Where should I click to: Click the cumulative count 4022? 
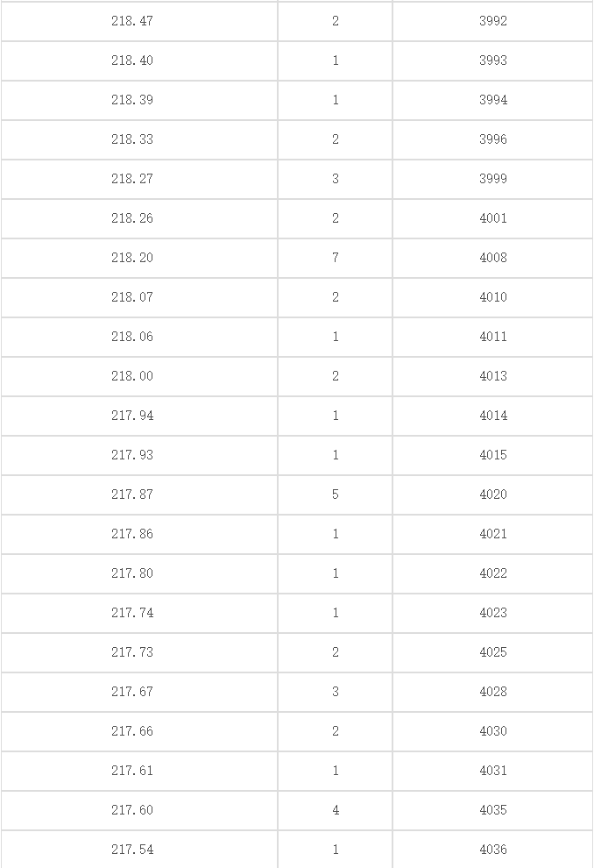(x=492, y=573)
